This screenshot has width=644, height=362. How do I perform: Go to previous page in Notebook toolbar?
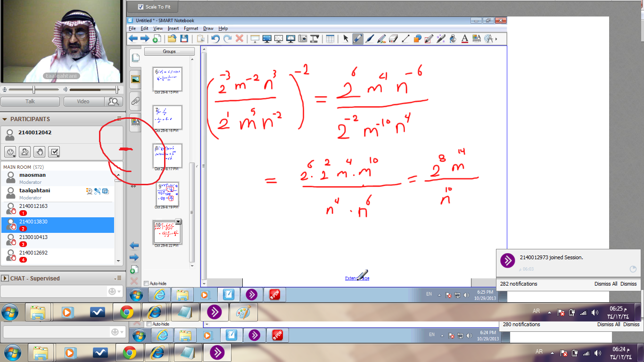[x=133, y=39]
